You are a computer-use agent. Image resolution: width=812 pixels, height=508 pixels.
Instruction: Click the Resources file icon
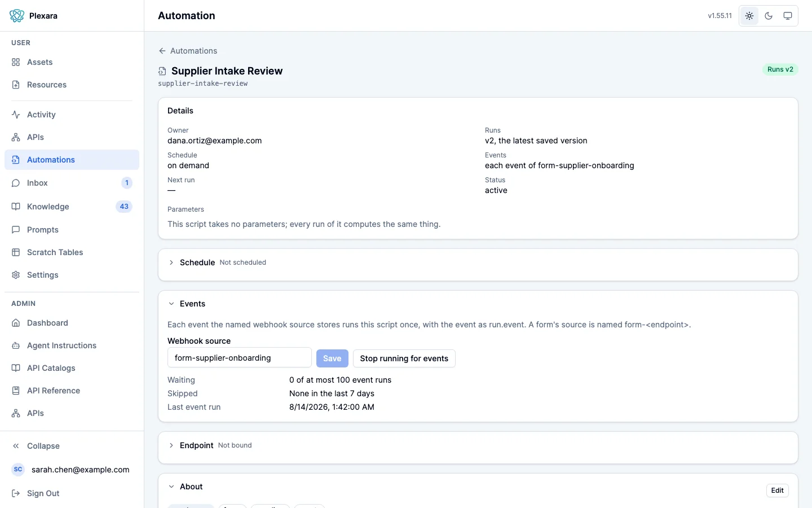pos(16,85)
